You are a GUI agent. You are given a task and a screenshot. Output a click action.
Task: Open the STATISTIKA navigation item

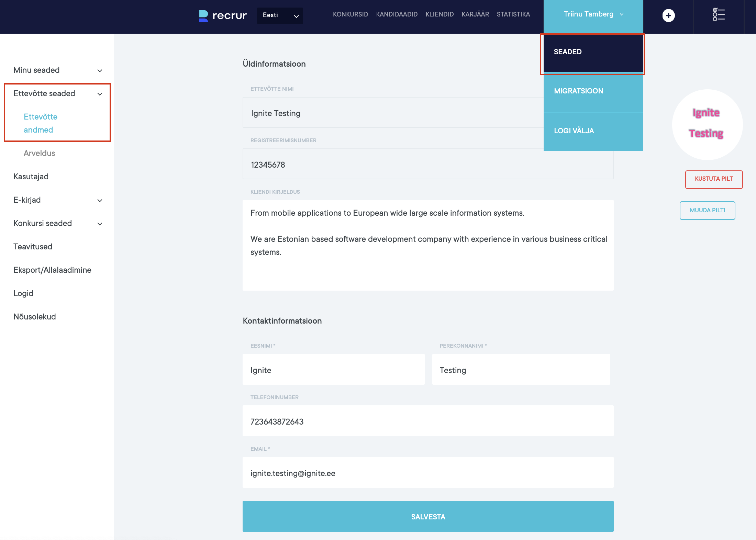click(513, 14)
